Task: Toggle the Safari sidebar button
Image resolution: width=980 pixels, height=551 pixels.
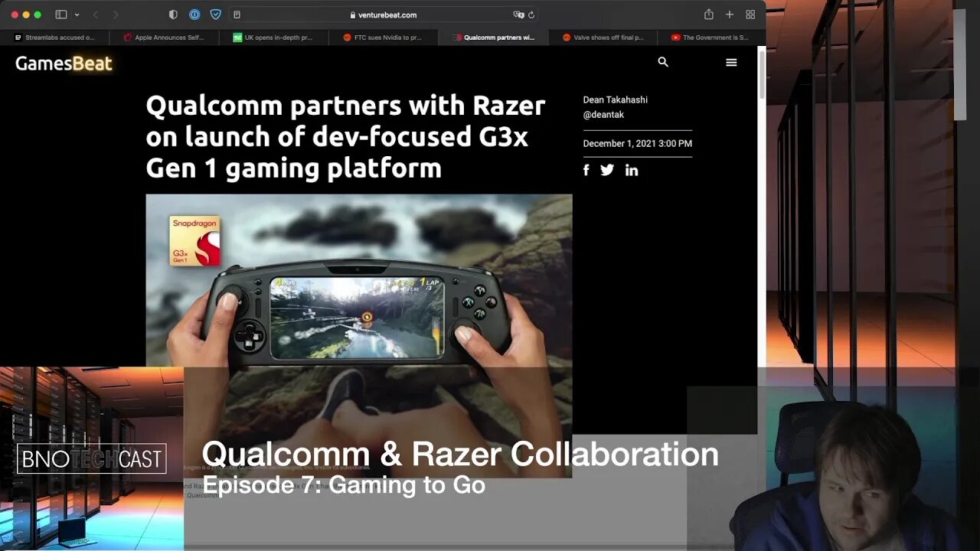Action: pos(61,15)
